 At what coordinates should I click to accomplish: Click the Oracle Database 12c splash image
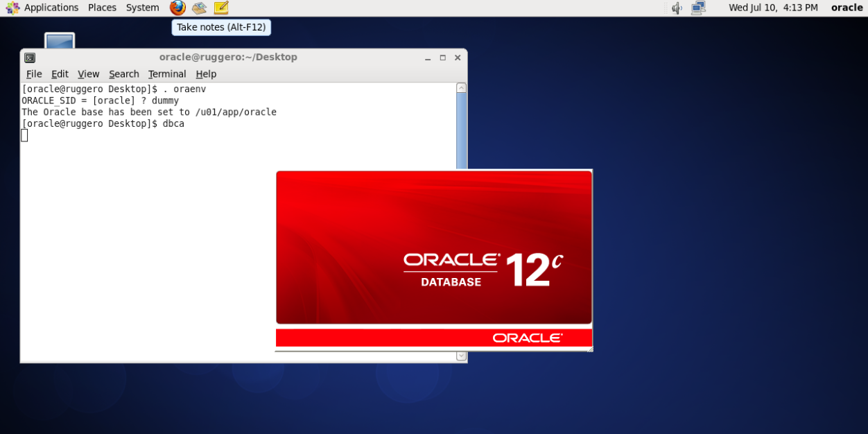(434, 248)
